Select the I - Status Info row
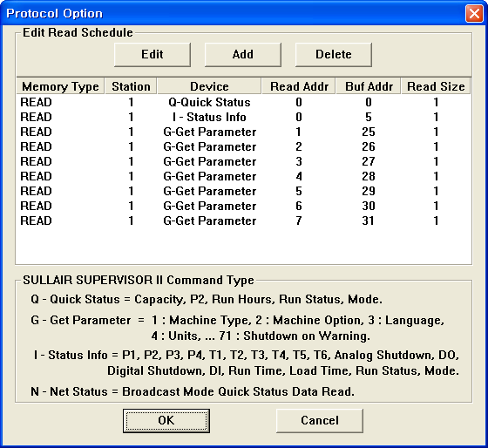488x448 pixels. click(244, 117)
